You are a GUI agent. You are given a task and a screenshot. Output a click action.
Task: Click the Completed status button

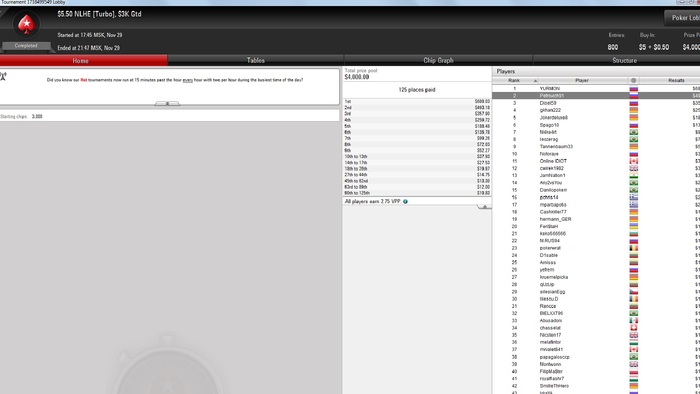click(x=26, y=46)
